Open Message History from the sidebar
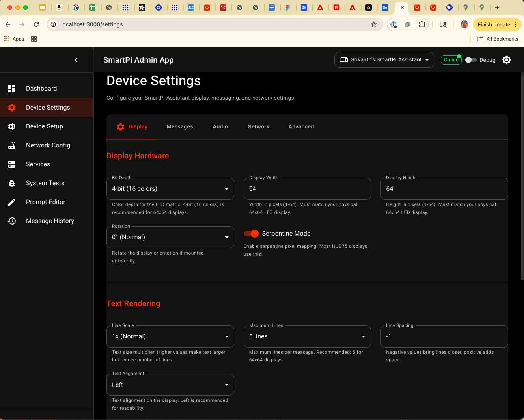 (50, 221)
